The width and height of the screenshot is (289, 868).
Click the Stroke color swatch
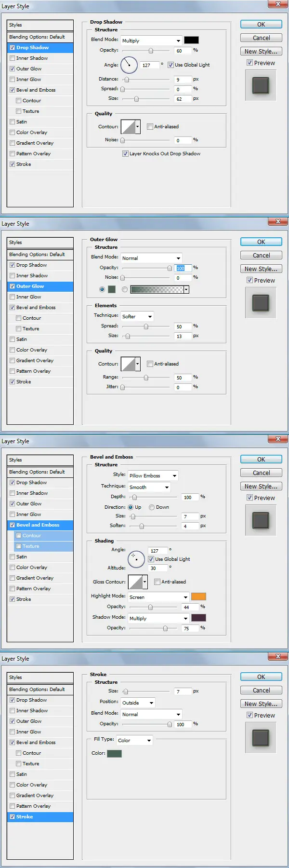click(114, 753)
